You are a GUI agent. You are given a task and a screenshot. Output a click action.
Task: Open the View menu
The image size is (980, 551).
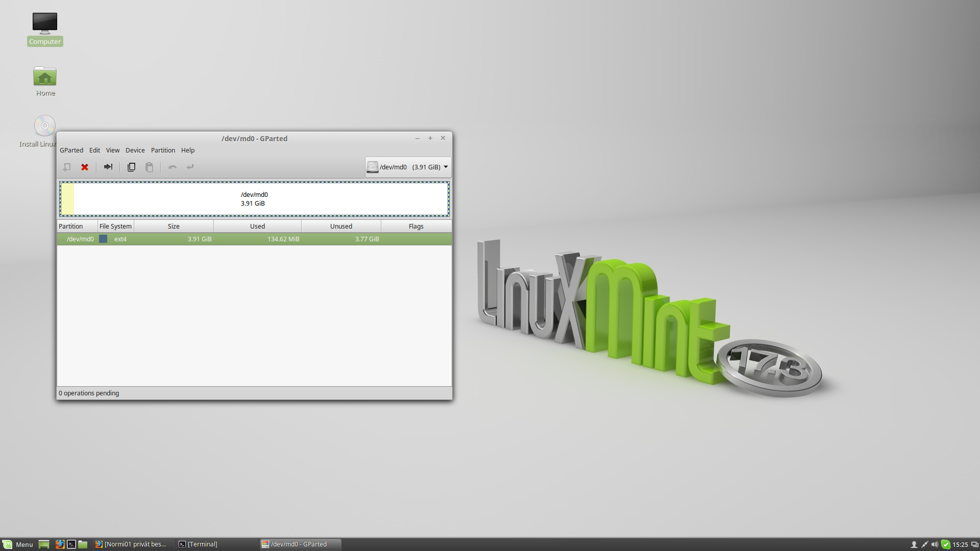click(113, 151)
